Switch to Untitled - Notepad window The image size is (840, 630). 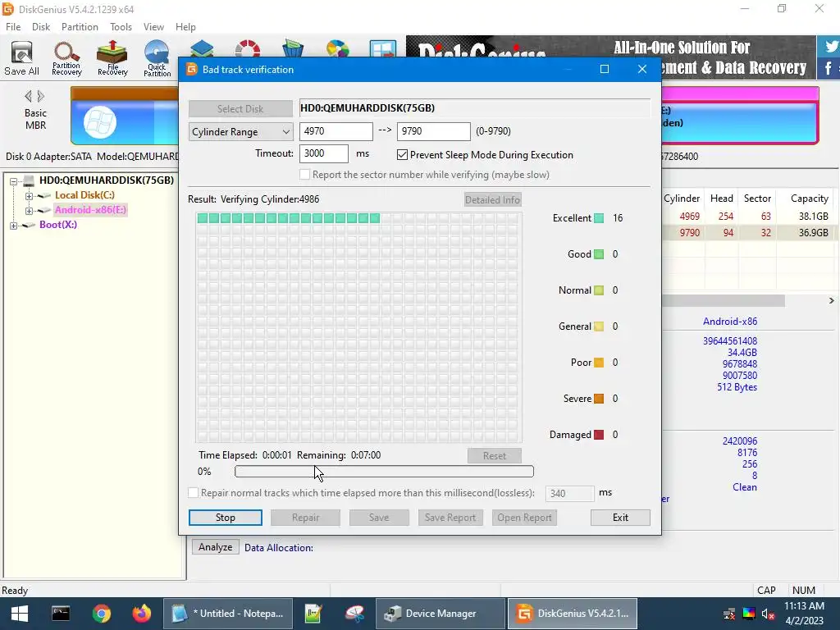point(228,614)
